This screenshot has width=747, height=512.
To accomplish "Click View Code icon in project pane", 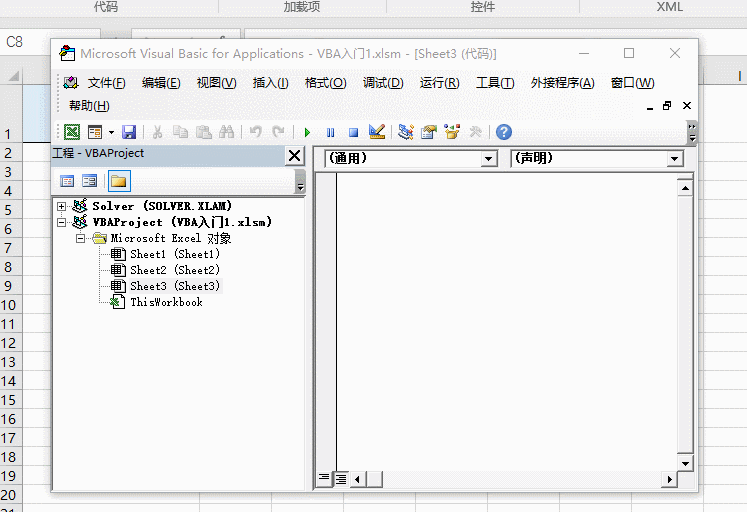I will [67, 181].
